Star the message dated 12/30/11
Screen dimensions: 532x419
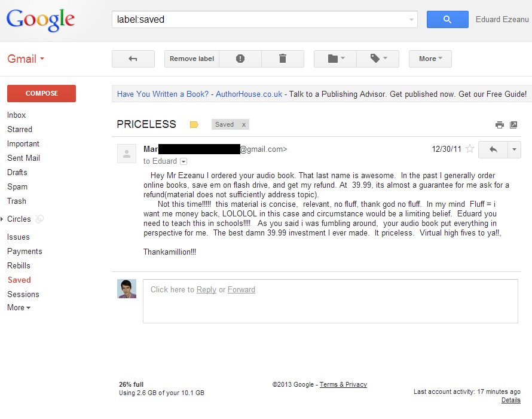point(470,149)
